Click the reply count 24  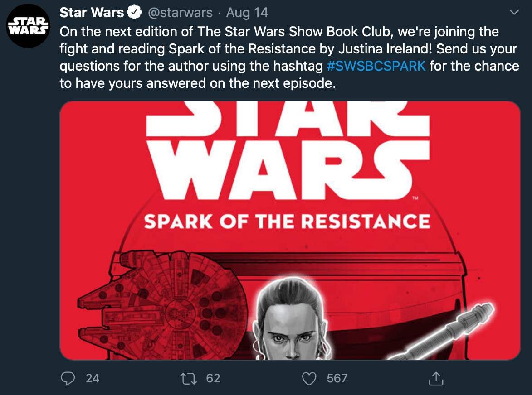click(92, 378)
